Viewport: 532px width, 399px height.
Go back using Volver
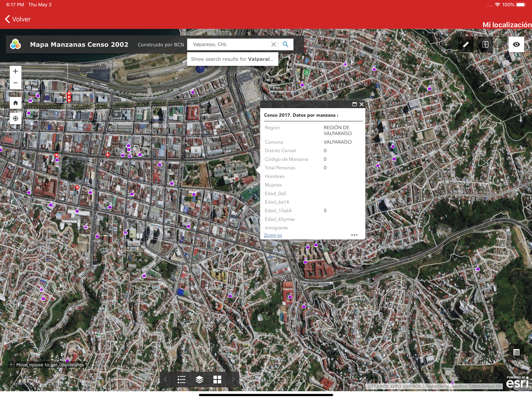click(x=18, y=19)
